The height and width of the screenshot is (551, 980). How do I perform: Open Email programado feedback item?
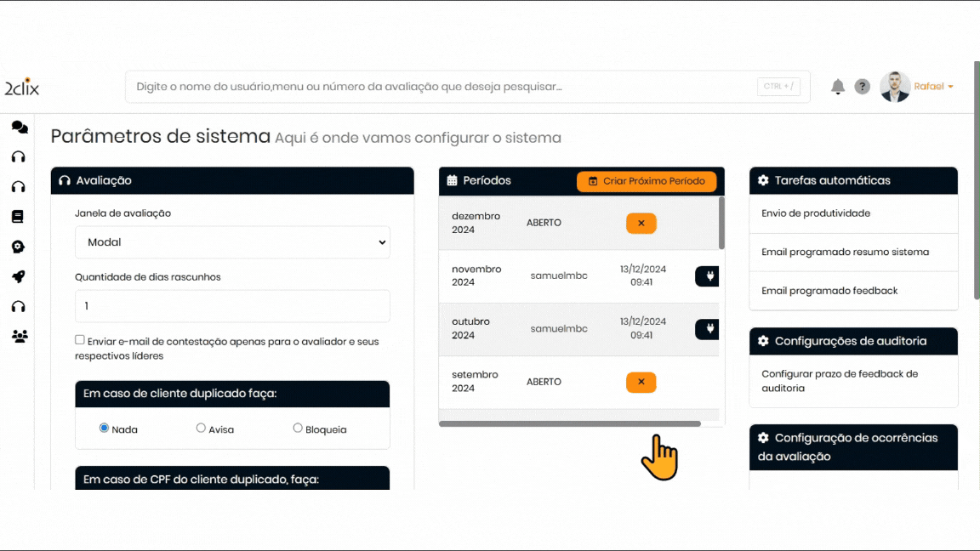[829, 291]
